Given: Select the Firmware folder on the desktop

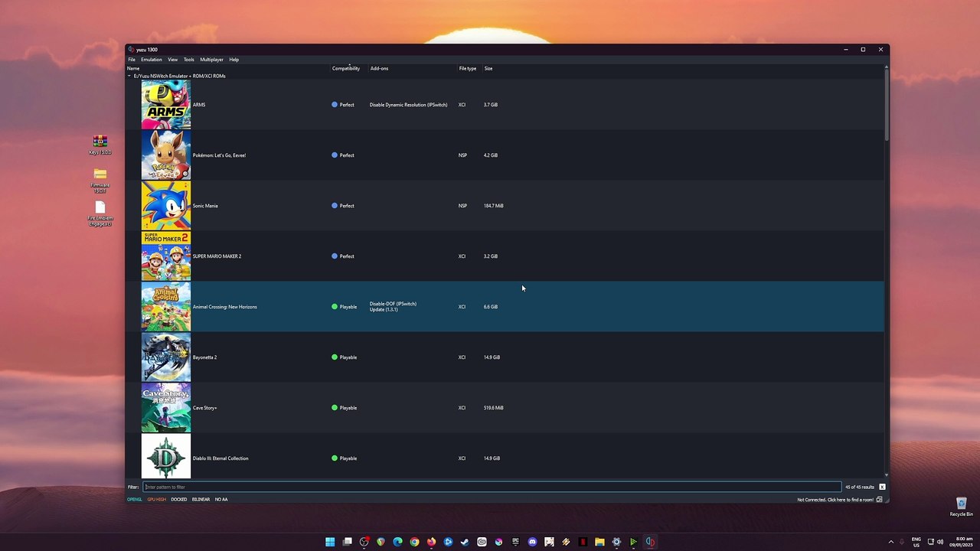Looking at the screenshot, I should (100, 181).
